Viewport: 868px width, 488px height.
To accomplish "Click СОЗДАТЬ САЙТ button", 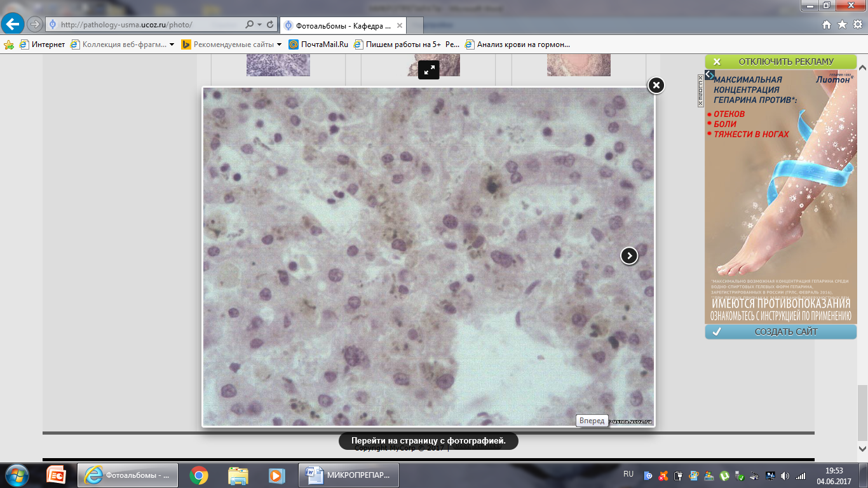I will (781, 332).
